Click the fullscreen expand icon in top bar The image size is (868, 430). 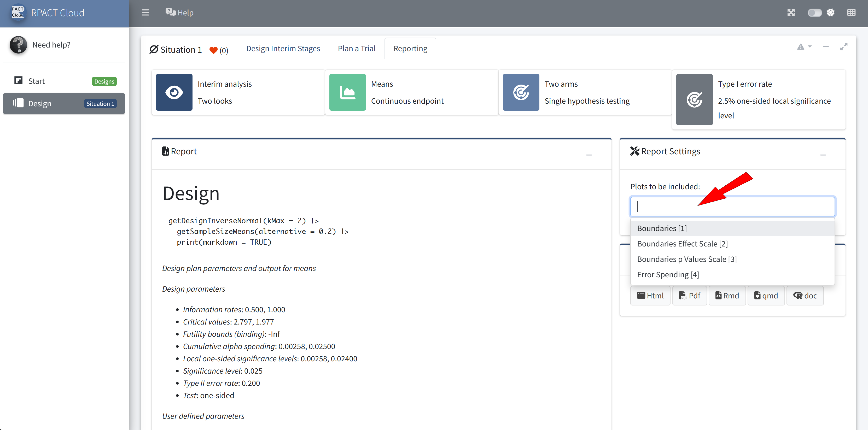[791, 13]
